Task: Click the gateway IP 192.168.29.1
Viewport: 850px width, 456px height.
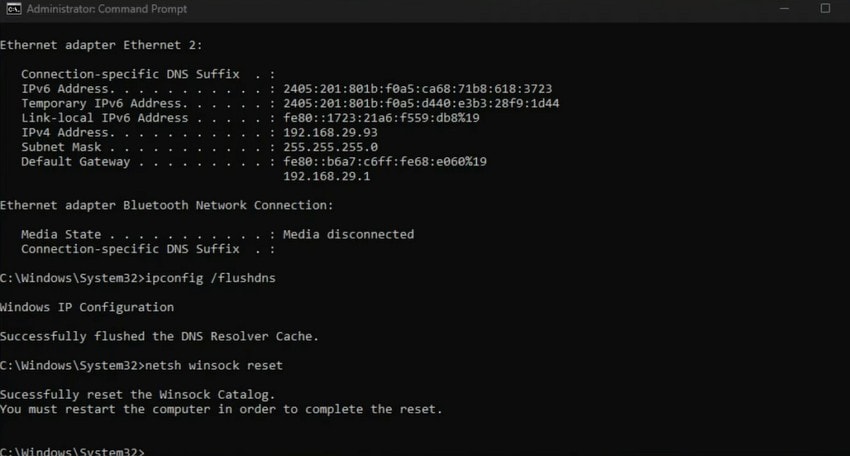Action: coord(326,176)
